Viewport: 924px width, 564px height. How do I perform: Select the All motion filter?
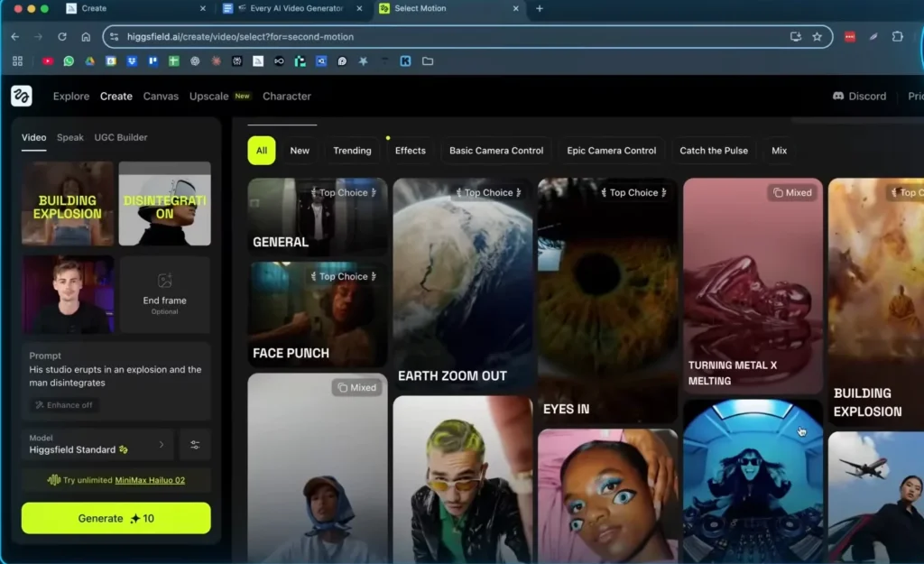[x=261, y=151]
